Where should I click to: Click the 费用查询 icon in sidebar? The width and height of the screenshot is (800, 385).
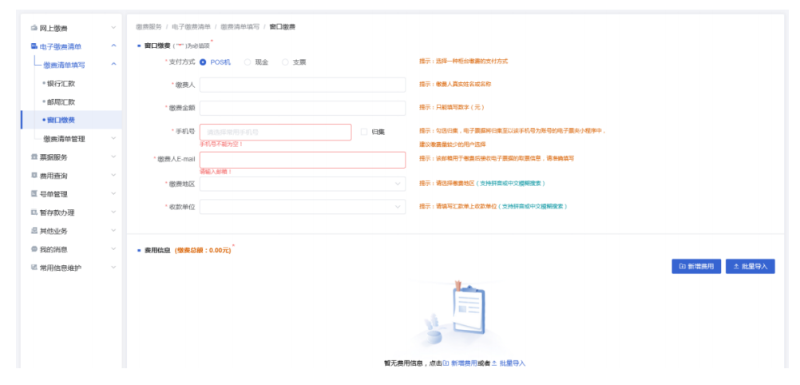tap(34, 175)
